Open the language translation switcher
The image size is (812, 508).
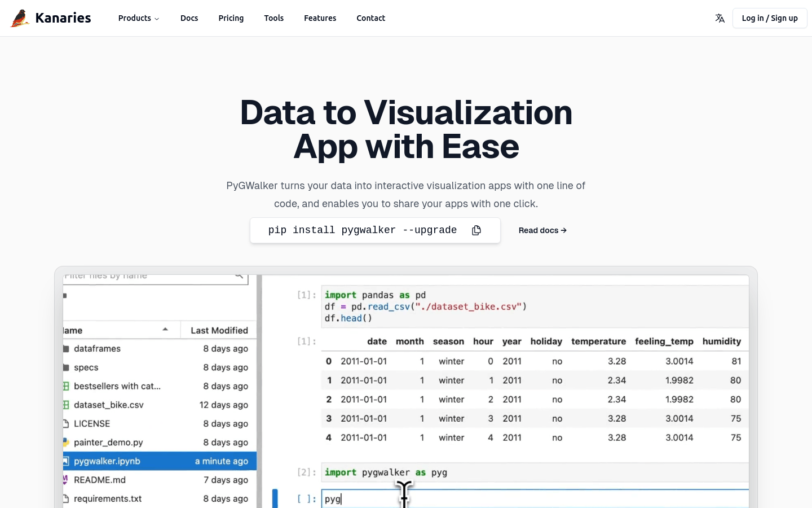tap(720, 18)
